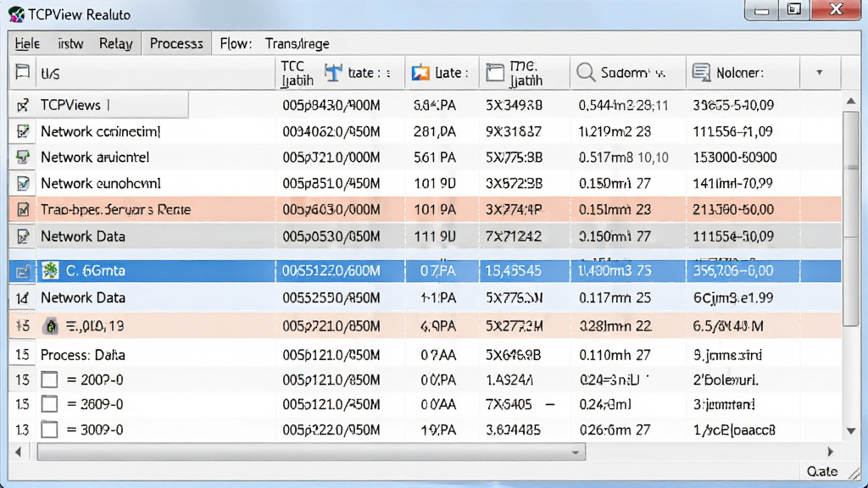Tick the = 2009-0 checkbox
Screen dimensions: 868x488
click(49, 380)
